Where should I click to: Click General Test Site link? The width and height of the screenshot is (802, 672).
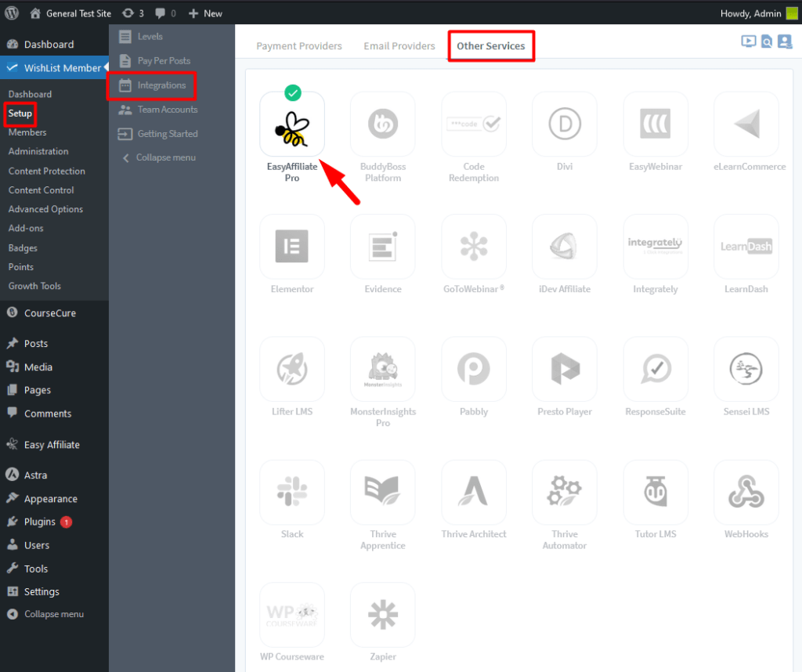70,13
